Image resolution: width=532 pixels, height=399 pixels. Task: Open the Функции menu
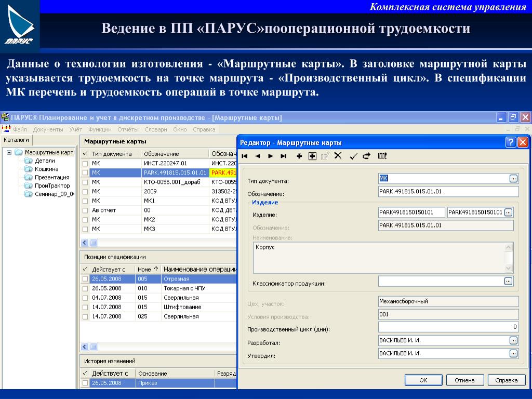100,129
